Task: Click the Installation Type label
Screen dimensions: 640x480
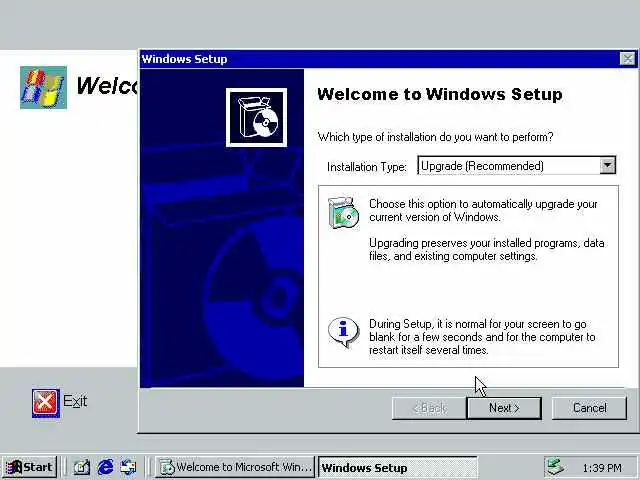Action: (367, 167)
